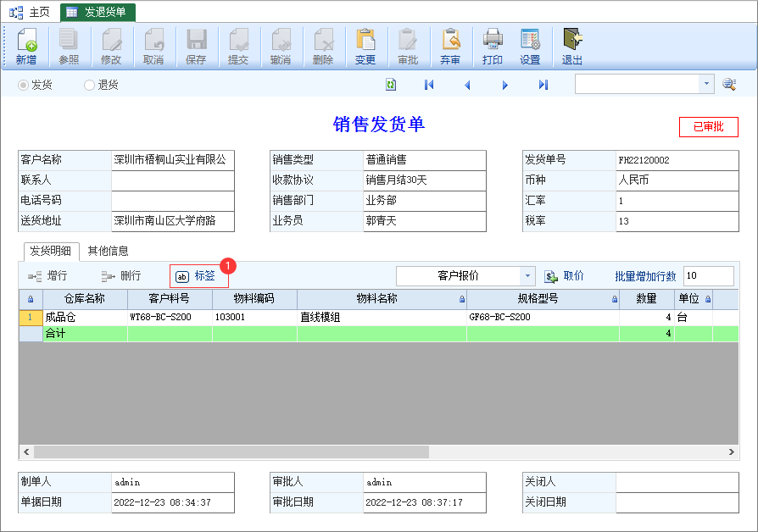Select the 发退货单 tab

(98, 12)
